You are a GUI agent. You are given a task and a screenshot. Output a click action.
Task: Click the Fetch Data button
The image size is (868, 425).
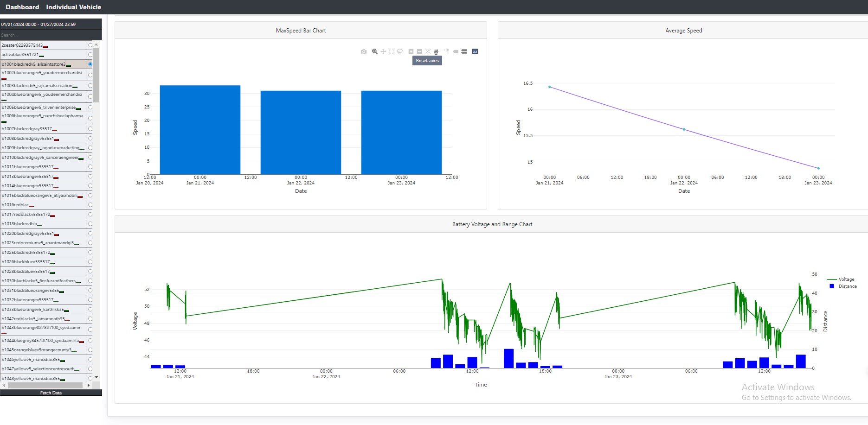pos(51,393)
